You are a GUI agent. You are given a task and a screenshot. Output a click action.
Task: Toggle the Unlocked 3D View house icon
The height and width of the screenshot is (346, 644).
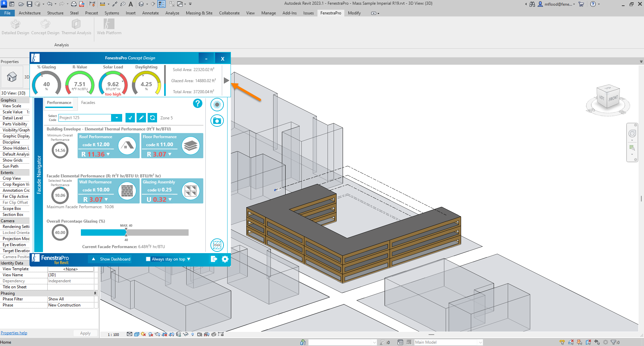point(179,334)
